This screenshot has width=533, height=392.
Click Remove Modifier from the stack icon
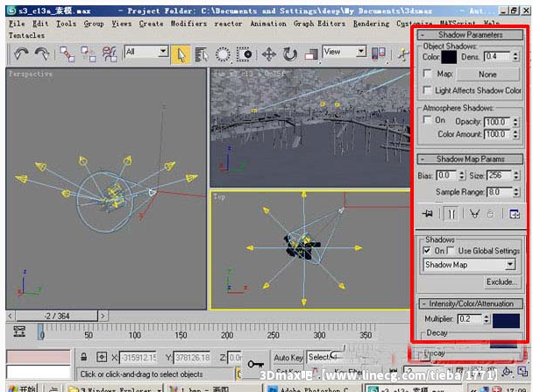(x=490, y=214)
